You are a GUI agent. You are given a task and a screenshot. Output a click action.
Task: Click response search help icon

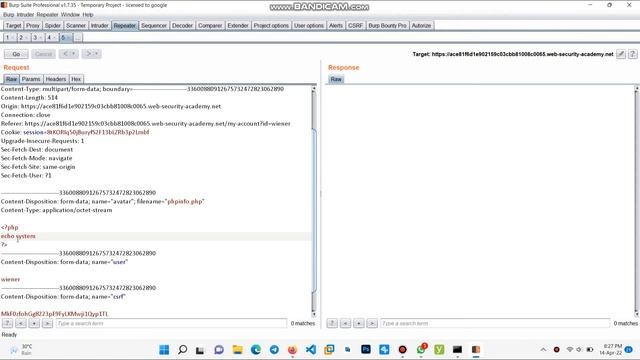coord(332,323)
